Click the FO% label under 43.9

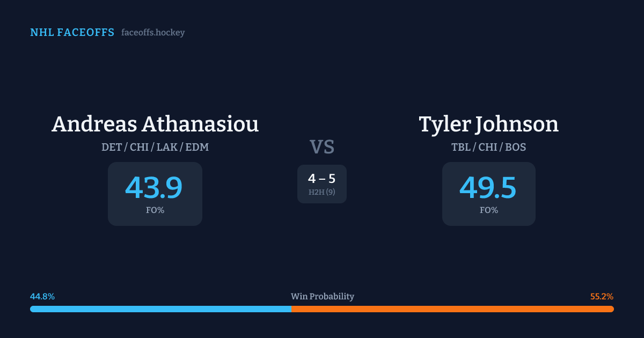coord(155,210)
